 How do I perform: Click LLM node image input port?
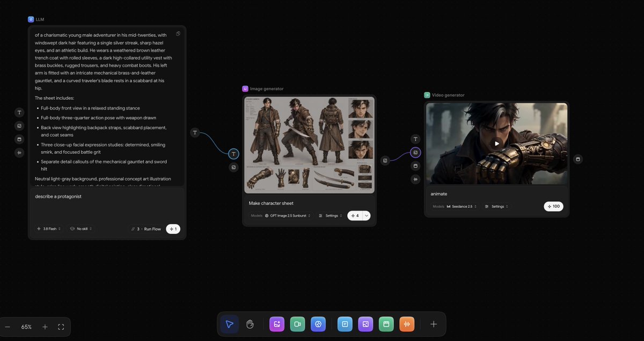pyautogui.click(x=19, y=126)
